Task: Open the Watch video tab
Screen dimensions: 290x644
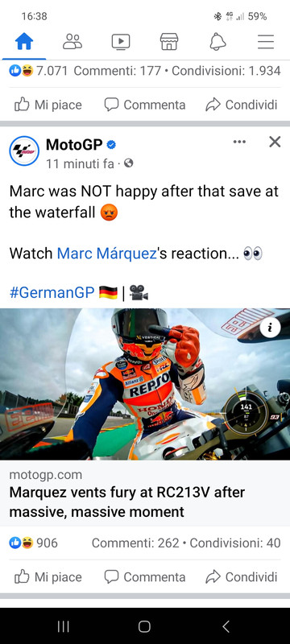Action: (121, 42)
